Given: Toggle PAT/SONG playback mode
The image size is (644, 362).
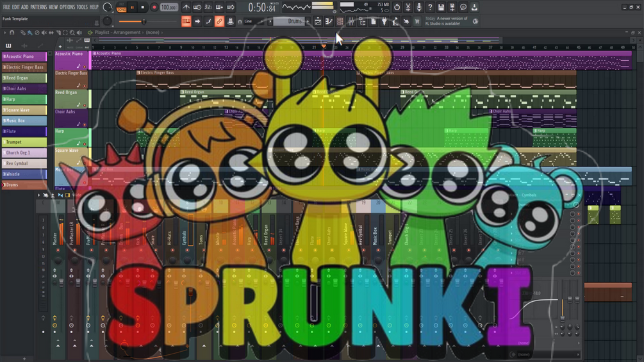Looking at the screenshot, I should click(x=121, y=8).
